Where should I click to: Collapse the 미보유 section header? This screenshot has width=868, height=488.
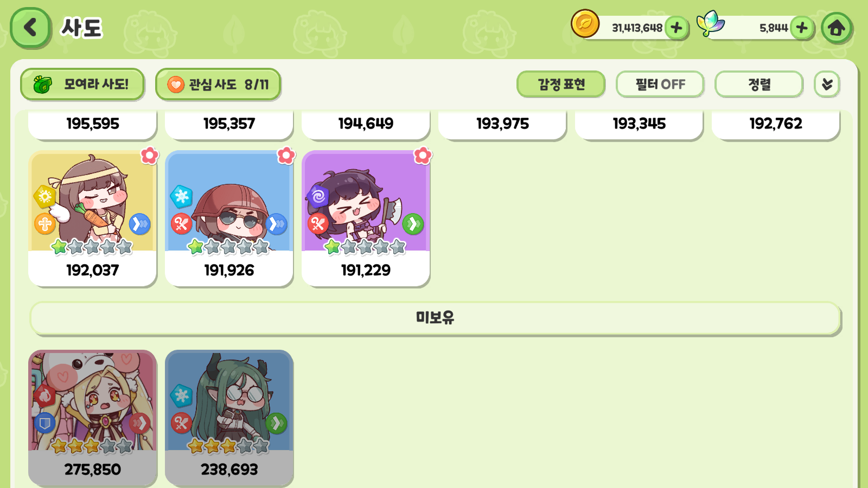tap(435, 318)
